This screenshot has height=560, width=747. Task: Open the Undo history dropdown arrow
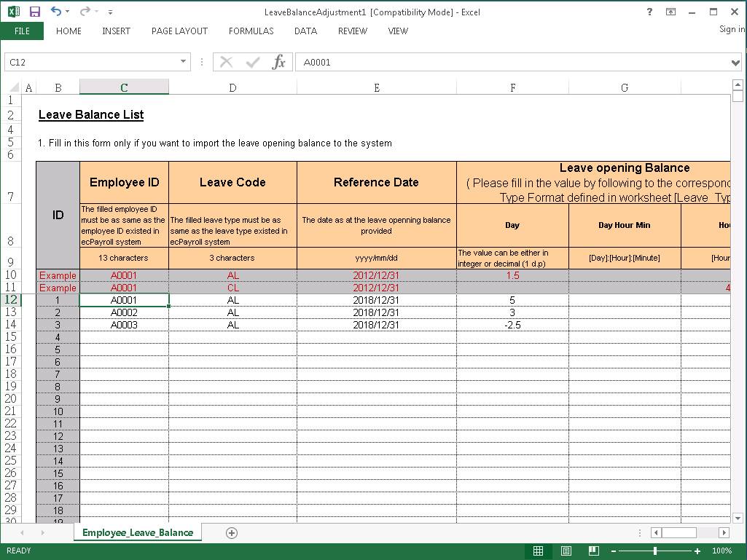click(x=67, y=12)
